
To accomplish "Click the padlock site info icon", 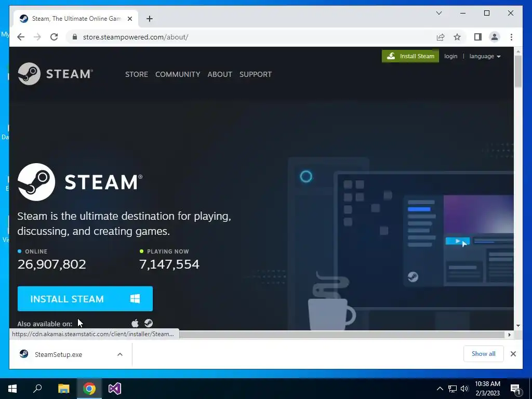I will pos(75,37).
